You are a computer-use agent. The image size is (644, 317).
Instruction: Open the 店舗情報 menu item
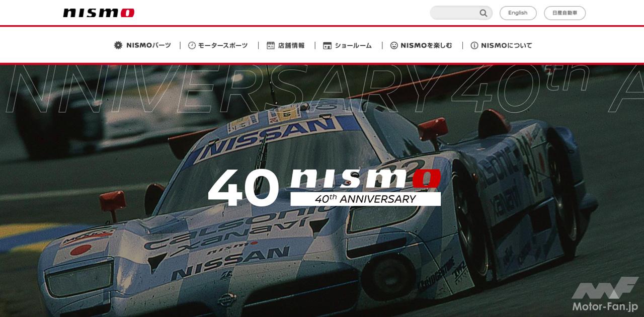[285, 45]
